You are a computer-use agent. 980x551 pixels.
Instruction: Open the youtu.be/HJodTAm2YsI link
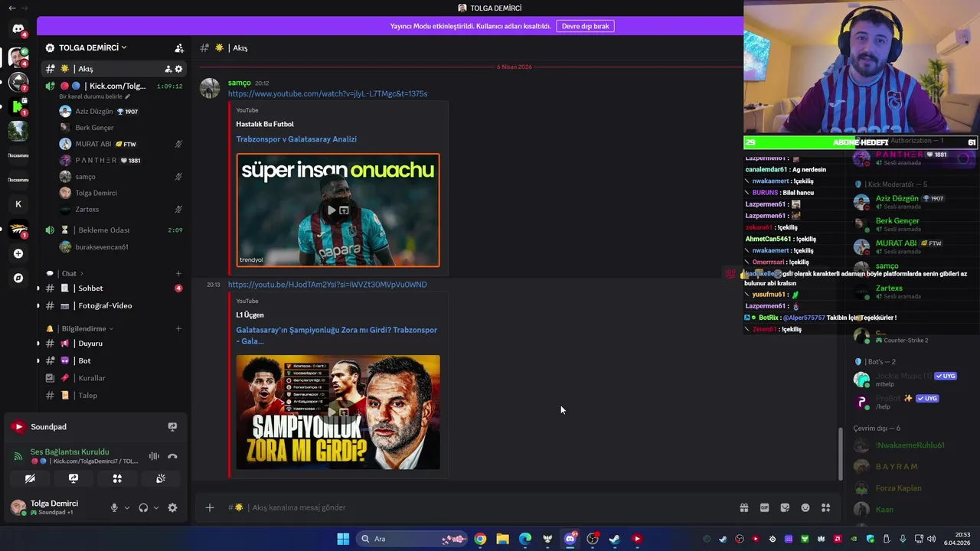(328, 285)
